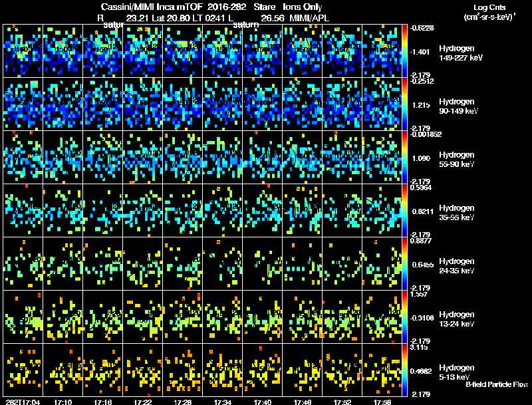Click the colorbar tick value '-0.3108'

pyautogui.click(x=422, y=318)
